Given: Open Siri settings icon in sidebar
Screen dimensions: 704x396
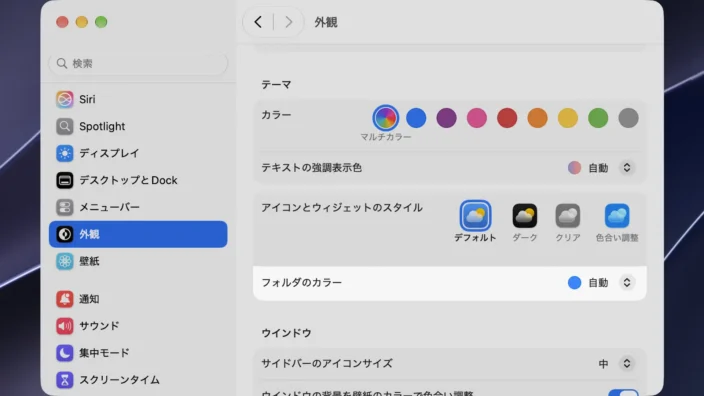Looking at the screenshot, I should click(65, 99).
